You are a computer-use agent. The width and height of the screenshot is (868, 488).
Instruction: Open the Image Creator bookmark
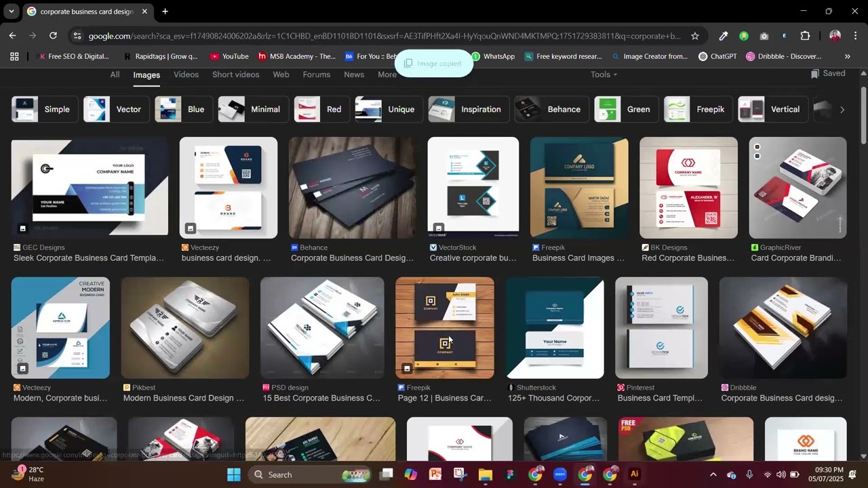click(x=650, y=56)
